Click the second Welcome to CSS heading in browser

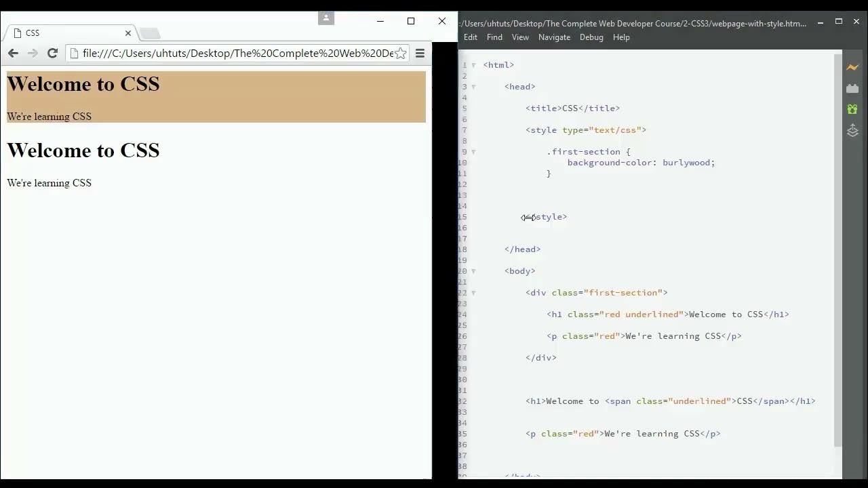point(83,150)
